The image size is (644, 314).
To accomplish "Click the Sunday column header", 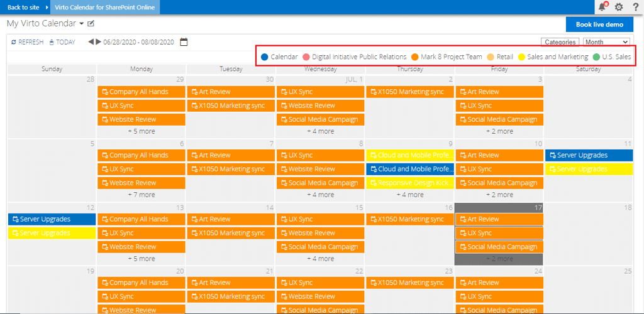I will click(52, 69).
